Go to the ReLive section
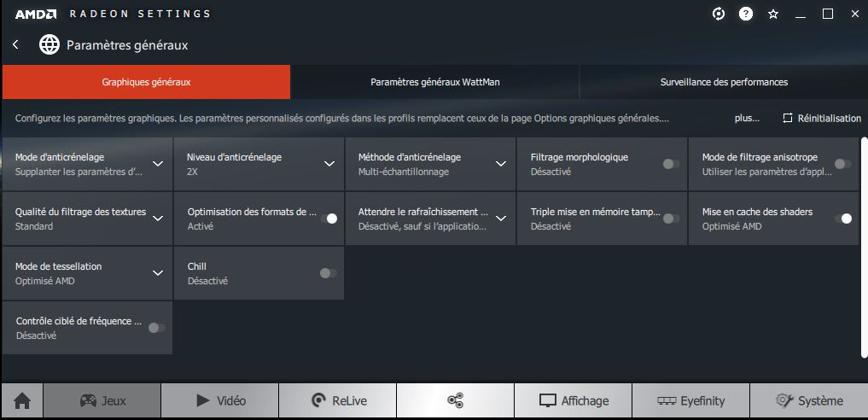The image size is (868, 420). [338, 400]
